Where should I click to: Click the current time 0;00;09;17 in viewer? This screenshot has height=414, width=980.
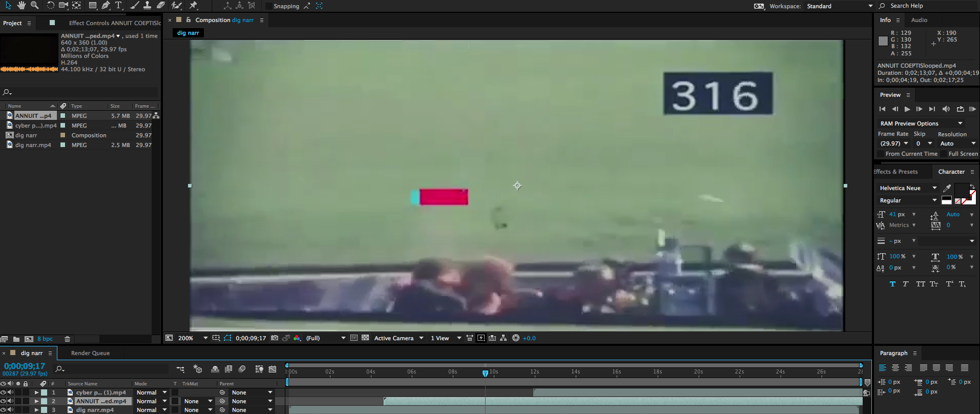click(251, 338)
